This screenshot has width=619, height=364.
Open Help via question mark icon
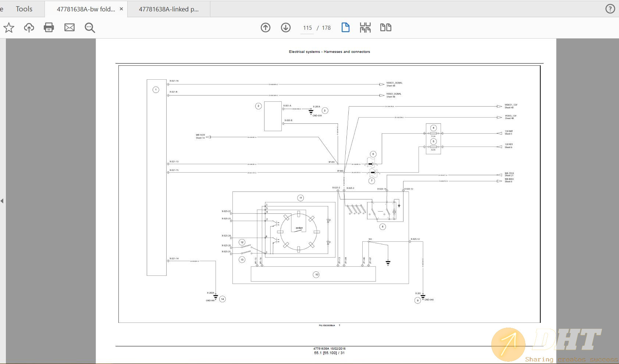pyautogui.click(x=610, y=9)
